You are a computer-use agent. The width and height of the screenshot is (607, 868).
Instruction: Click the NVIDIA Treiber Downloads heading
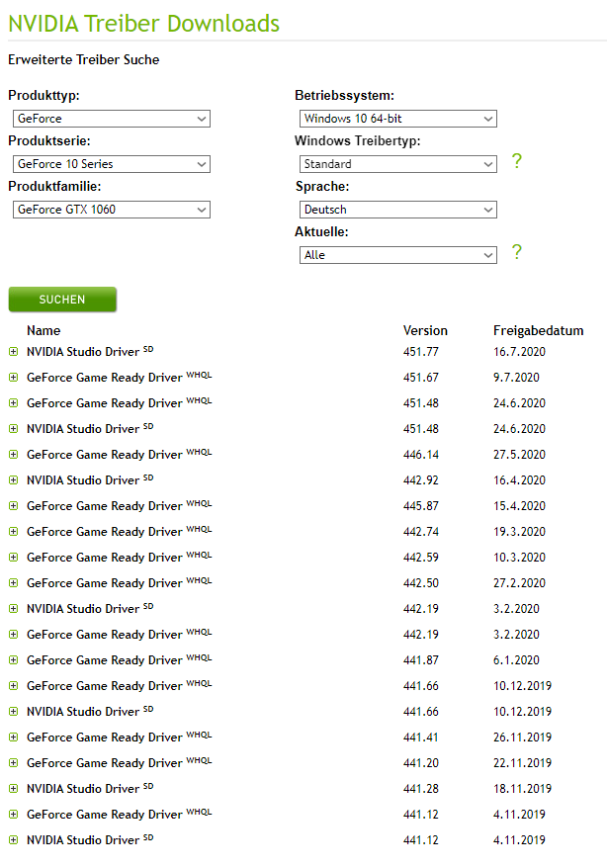144,24
